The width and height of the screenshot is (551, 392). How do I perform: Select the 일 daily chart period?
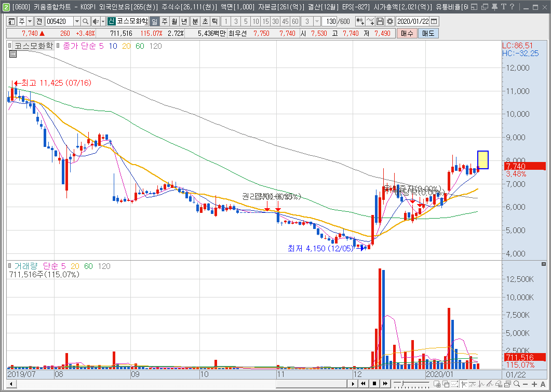coord(154,21)
